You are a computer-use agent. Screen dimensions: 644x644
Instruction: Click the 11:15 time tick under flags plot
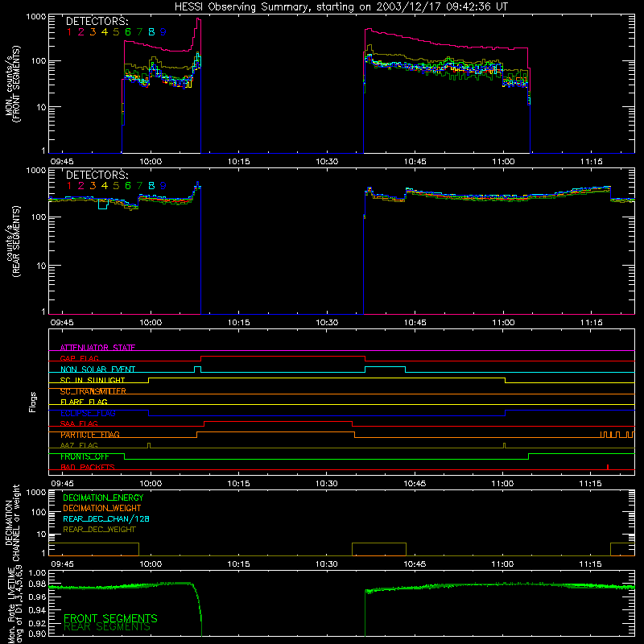591,484
